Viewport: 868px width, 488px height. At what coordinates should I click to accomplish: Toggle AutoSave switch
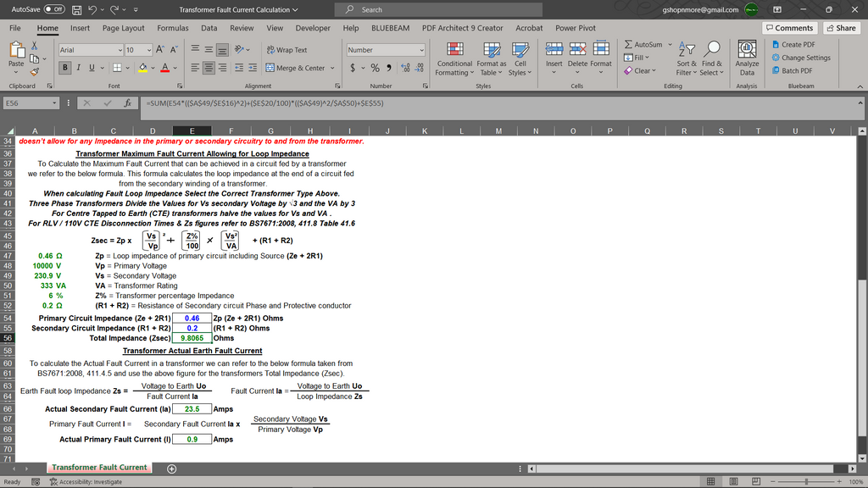54,9
